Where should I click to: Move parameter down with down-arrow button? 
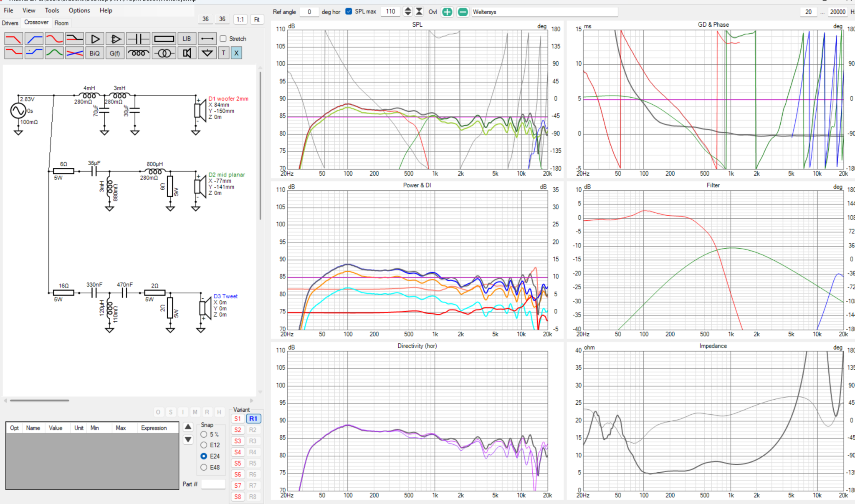click(188, 439)
